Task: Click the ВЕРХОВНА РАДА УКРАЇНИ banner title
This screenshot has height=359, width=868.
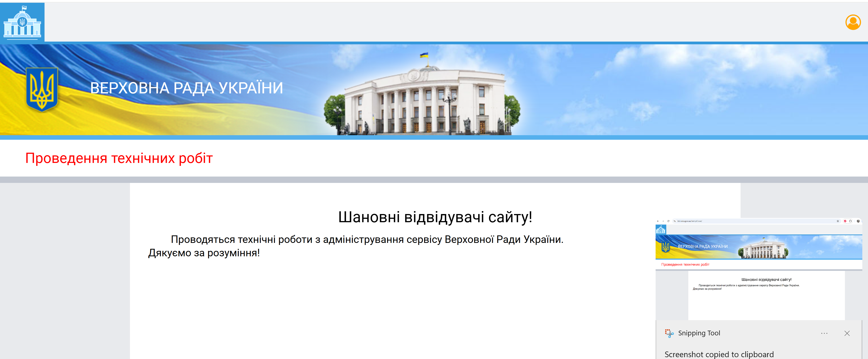Action: pyautogui.click(x=186, y=88)
